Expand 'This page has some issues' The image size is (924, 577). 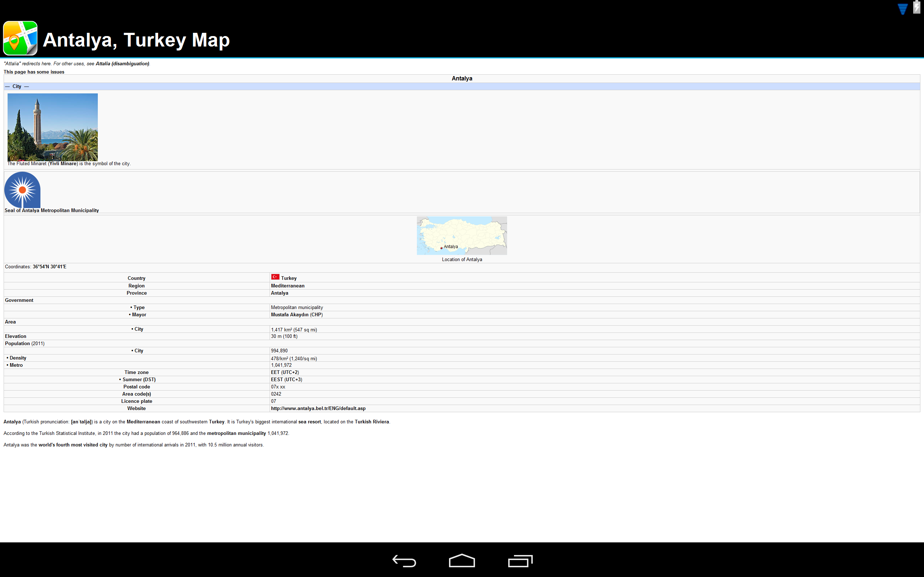point(34,72)
